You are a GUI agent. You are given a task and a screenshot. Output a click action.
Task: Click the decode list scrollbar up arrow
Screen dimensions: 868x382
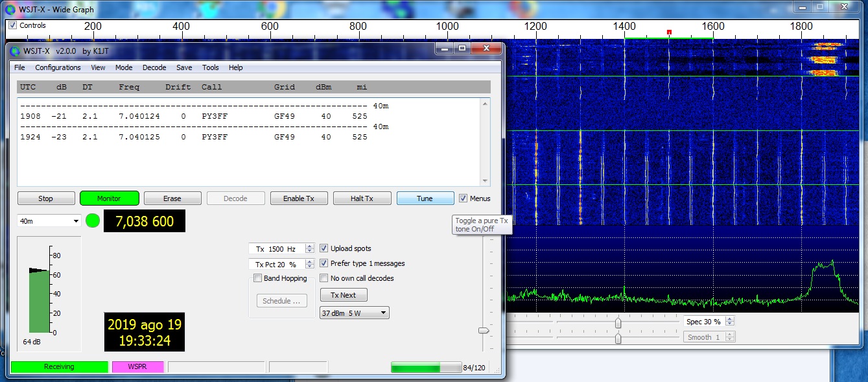click(x=486, y=103)
